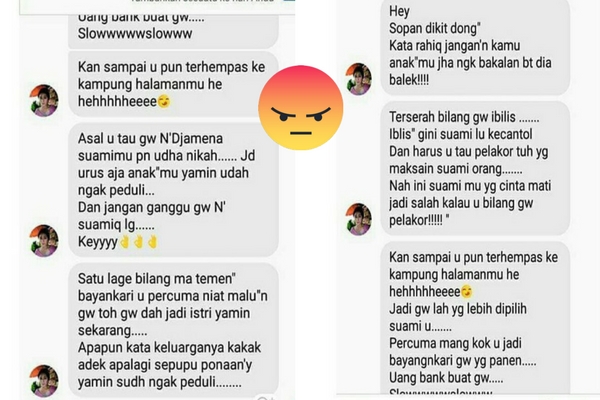Select the 'Asal u tau gw N'Djamena' message bubble
Image resolution: width=600 pixels, height=400 pixels.
click(173, 190)
